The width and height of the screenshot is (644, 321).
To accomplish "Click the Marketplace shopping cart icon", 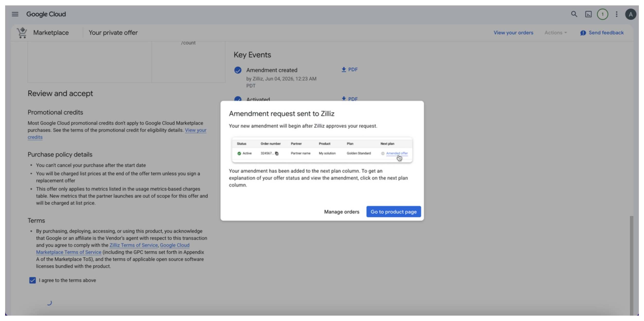I will coord(22,33).
